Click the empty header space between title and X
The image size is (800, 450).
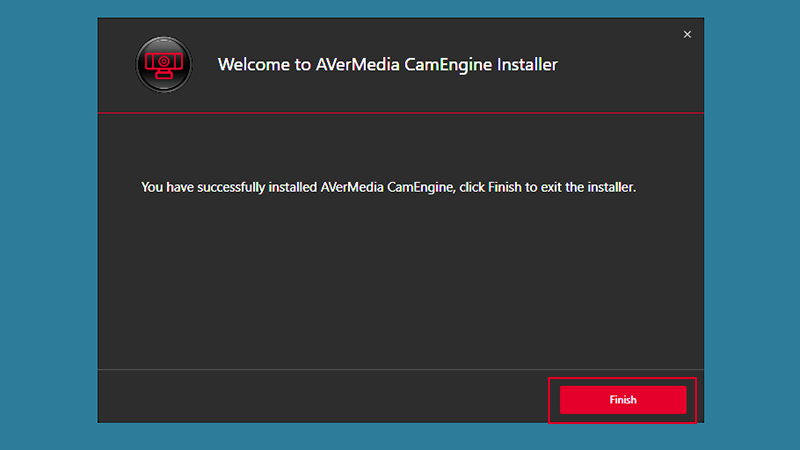click(620, 65)
